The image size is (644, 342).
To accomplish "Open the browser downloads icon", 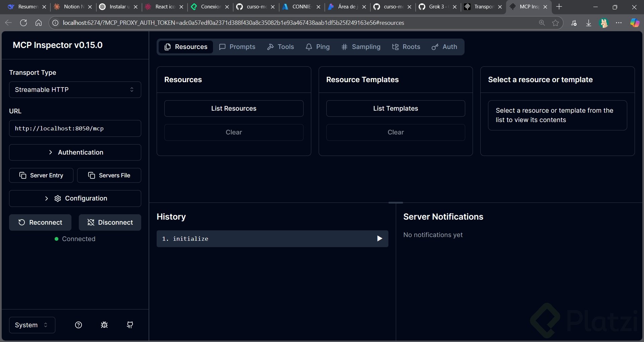I will point(588,23).
